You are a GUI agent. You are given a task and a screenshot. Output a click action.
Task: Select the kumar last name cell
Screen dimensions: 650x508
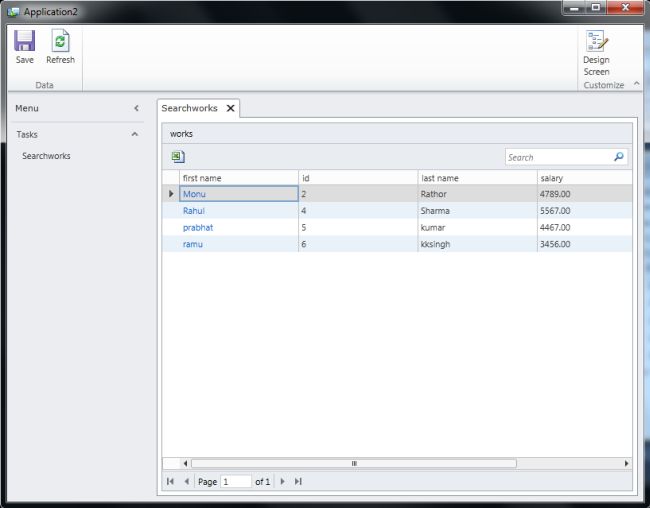click(478, 227)
